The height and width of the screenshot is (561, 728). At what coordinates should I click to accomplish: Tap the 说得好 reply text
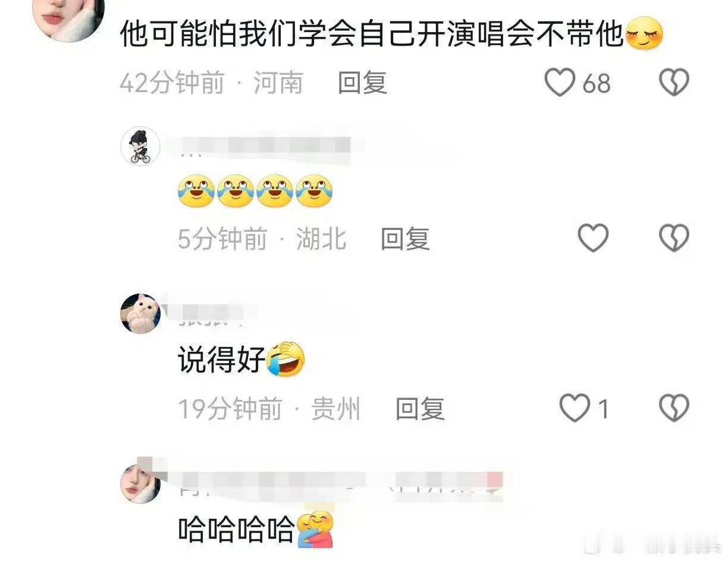point(241,360)
